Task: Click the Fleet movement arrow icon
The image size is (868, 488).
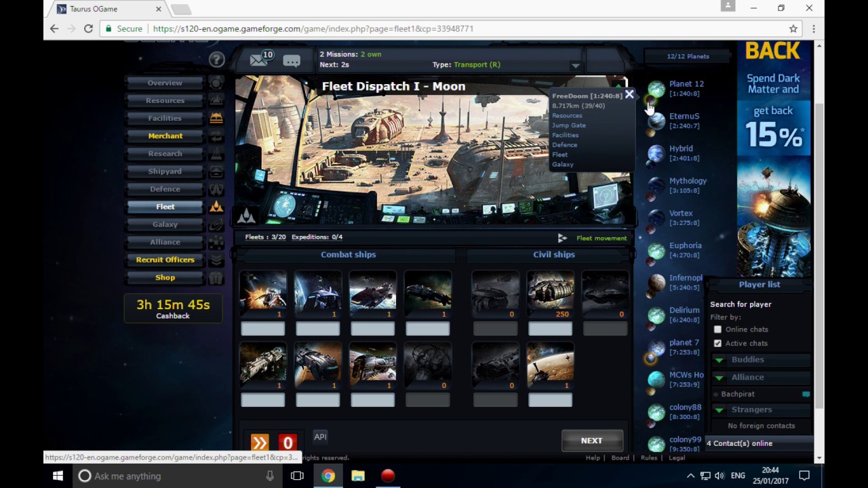Action: (x=562, y=238)
